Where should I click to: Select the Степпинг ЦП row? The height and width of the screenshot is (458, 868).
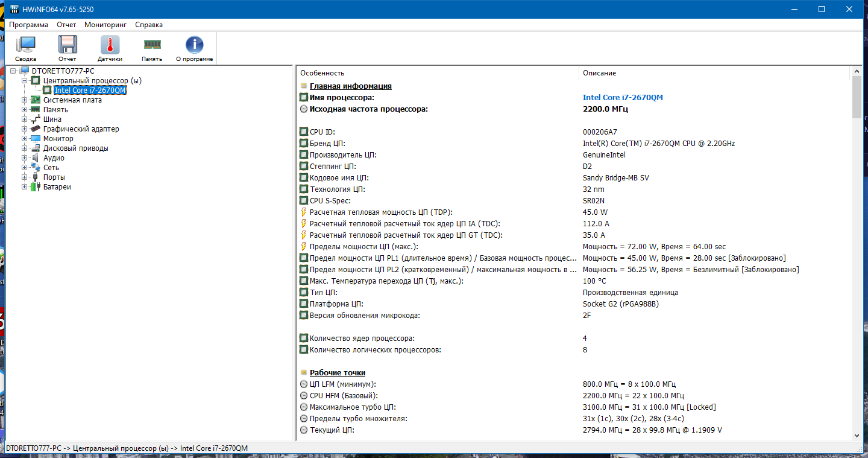tap(574, 167)
